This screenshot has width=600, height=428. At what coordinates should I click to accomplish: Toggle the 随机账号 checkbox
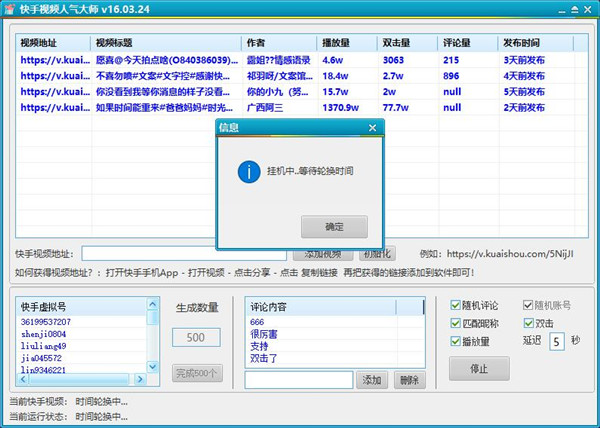coord(528,305)
